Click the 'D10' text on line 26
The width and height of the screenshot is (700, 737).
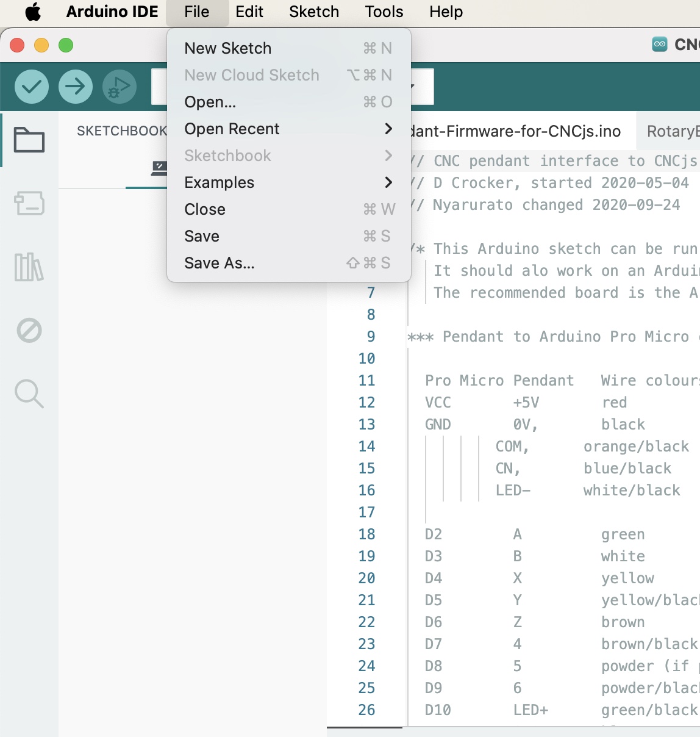pos(438,710)
